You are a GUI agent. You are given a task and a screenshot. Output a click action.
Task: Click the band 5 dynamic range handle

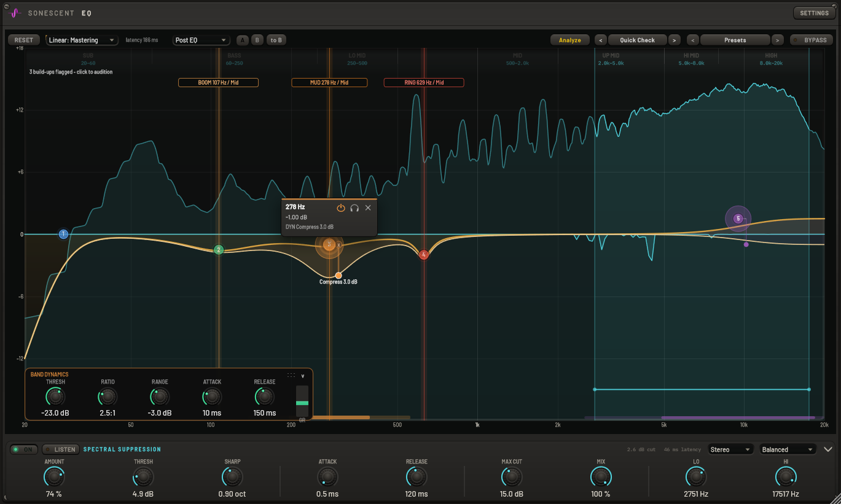[x=746, y=244]
